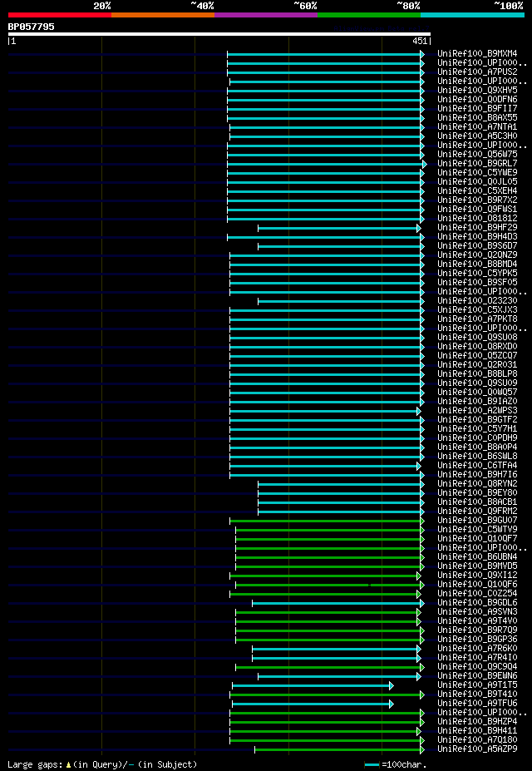The height and width of the screenshot is (771, 532).
Task: Select the UniRef100_C5YWE9 label
Action: point(477,173)
